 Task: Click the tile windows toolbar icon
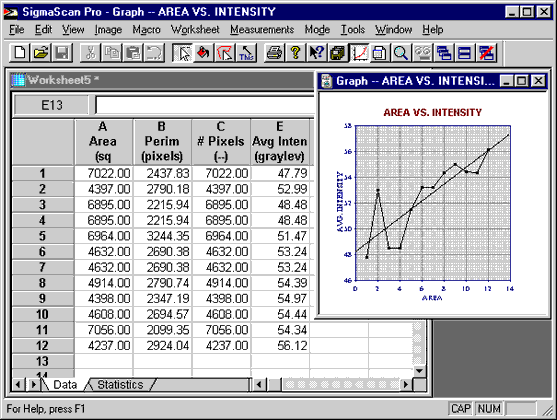tap(465, 53)
